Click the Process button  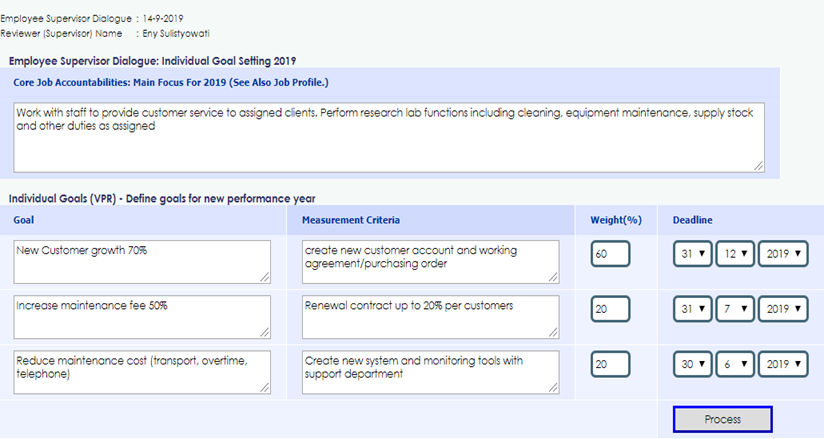722,419
